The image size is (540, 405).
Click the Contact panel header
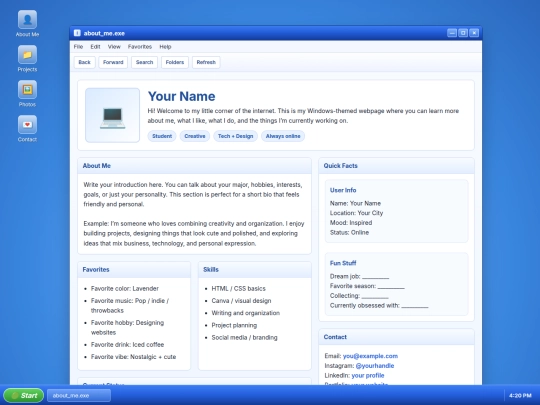(396, 337)
